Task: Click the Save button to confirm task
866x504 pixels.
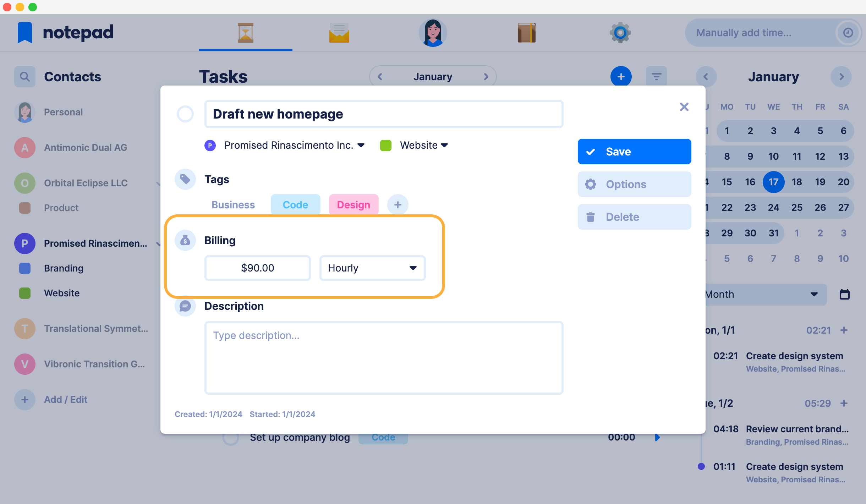Action: [635, 152]
